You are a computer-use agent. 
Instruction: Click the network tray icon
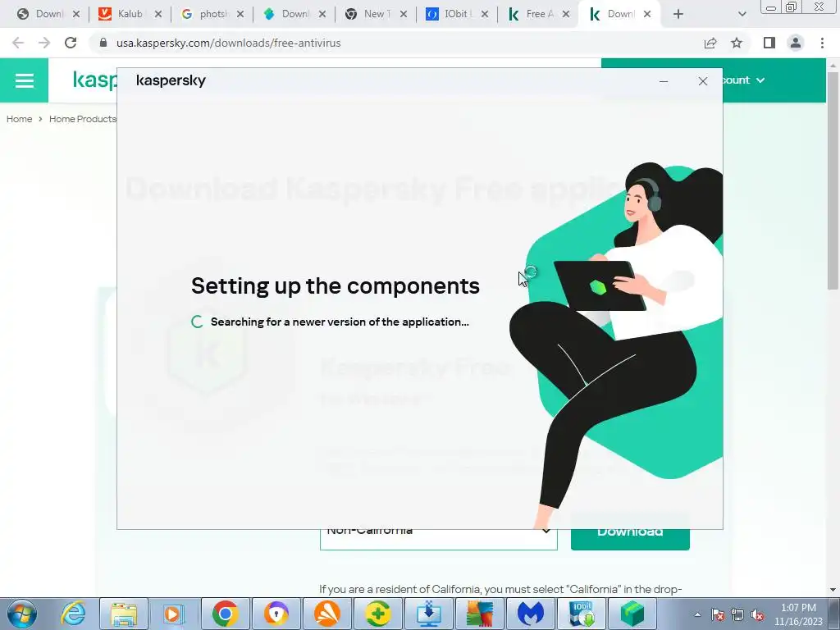[737, 614]
